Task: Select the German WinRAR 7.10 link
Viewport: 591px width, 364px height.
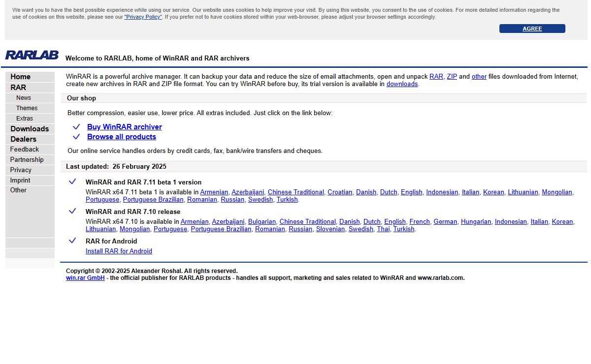Action: (445, 222)
